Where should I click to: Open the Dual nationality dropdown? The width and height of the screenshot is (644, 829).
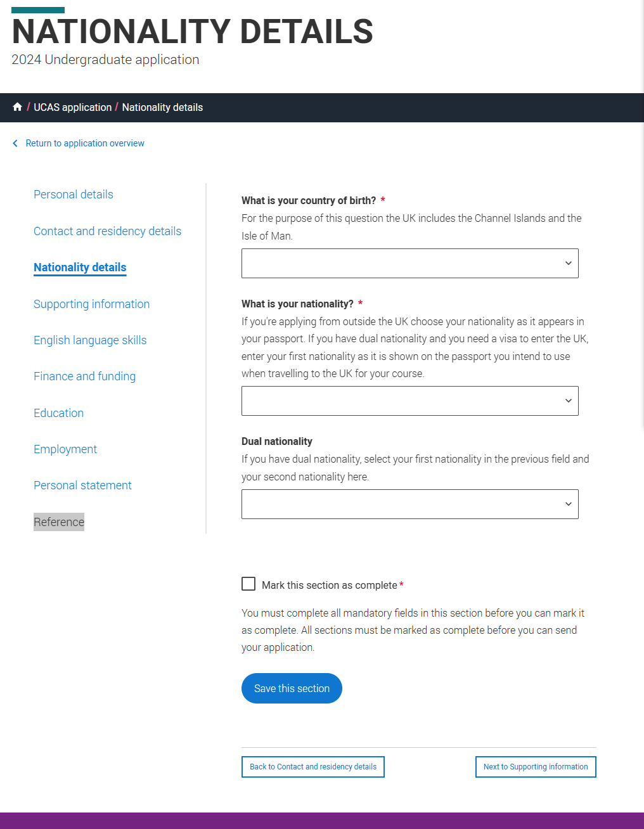click(x=409, y=504)
